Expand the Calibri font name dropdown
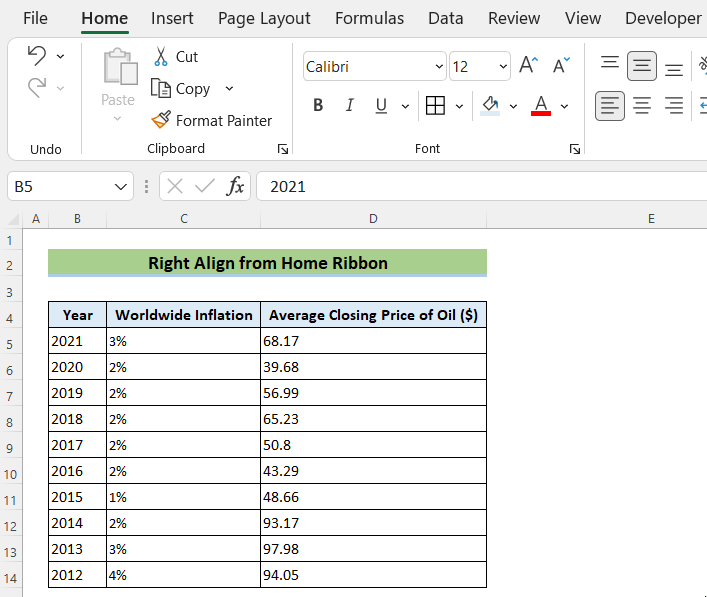The image size is (707, 597). coord(439,67)
